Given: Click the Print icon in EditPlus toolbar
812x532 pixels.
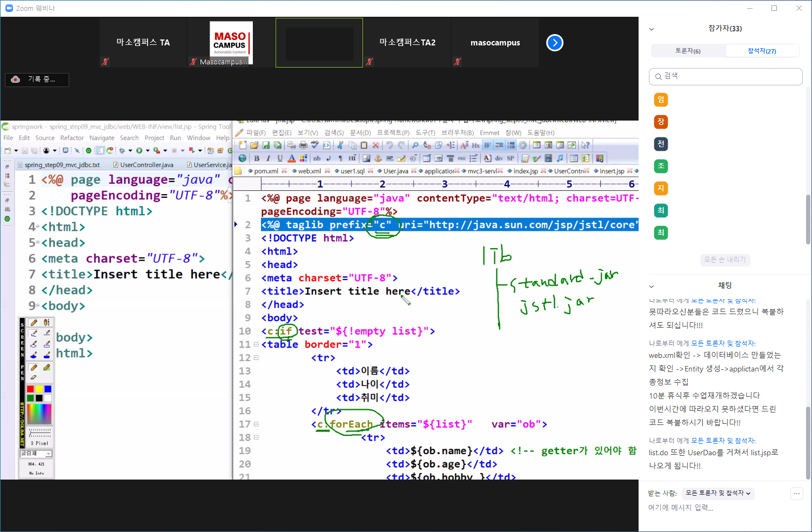Looking at the screenshot, I should pyautogui.click(x=303, y=145).
